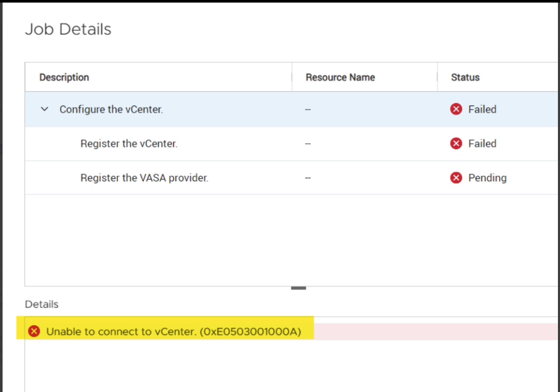Click Failed text in Register the vCenter row
Screen dimensions: 560x392
pyautogui.click(x=482, y=144)
